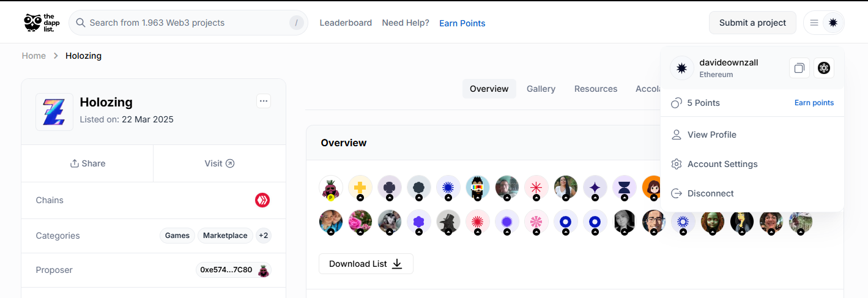The width and height of the screenshot is (868, 298).
Task: Click the pixel-art avatar with rainbow glasses
Action: (478, 187)
